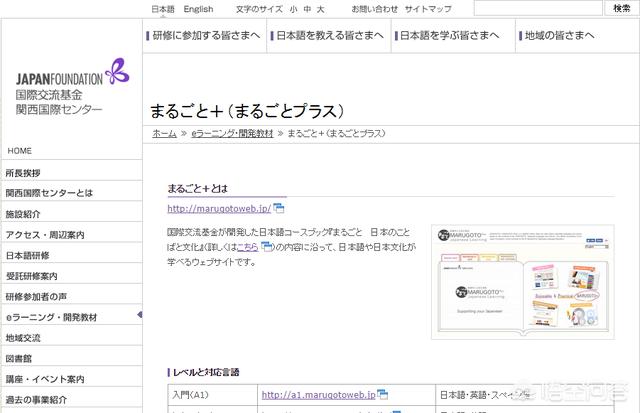Click the 検索 search button

[622, 8]
